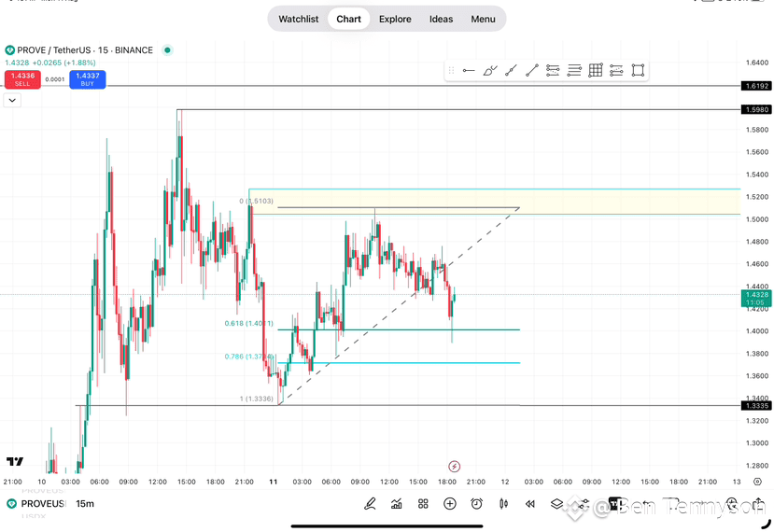
Task: Tap the share export icon
Action: (x=759, y=504)
